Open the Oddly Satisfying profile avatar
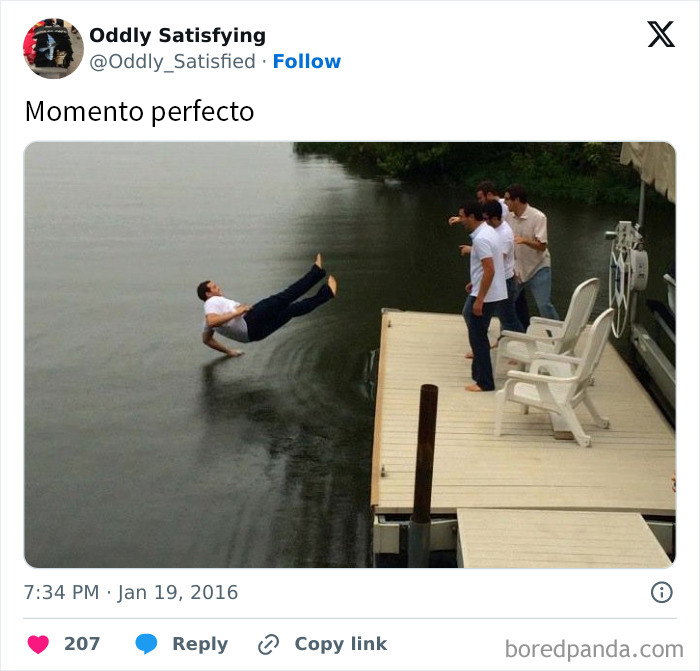The width and height of the screenshot is (700, 671). (x=53, y=48)
